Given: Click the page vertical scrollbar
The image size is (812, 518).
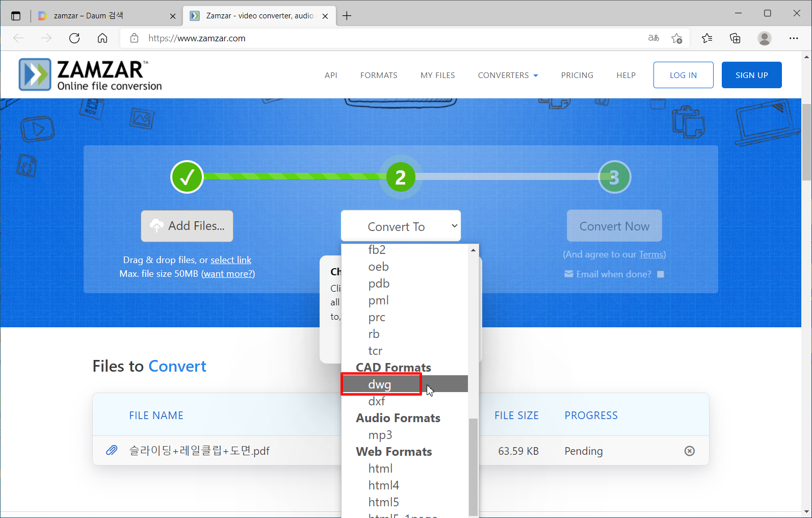Looking at the screenshot, I should pos(806,141).
